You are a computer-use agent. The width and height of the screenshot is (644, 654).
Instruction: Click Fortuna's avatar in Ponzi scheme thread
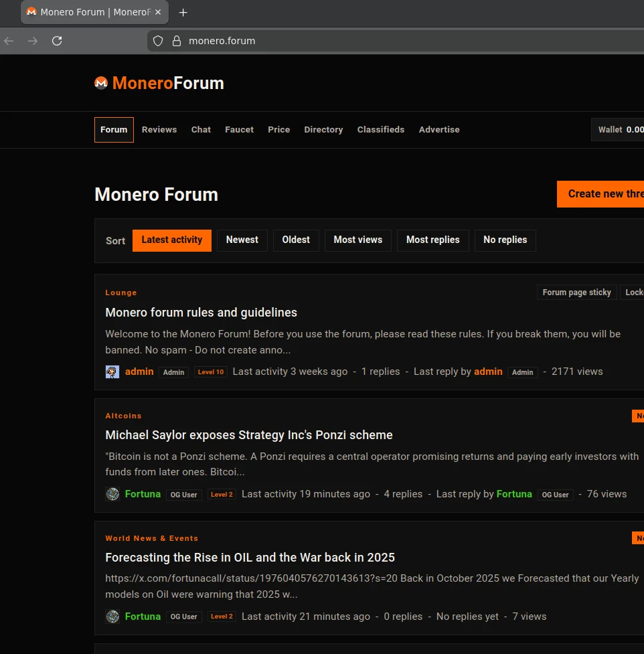tap(112, 494)
